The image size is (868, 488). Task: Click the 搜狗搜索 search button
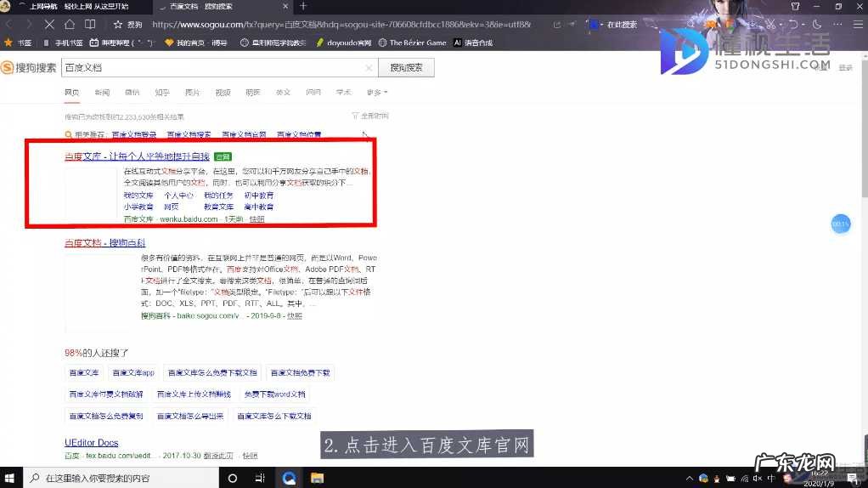406,67
